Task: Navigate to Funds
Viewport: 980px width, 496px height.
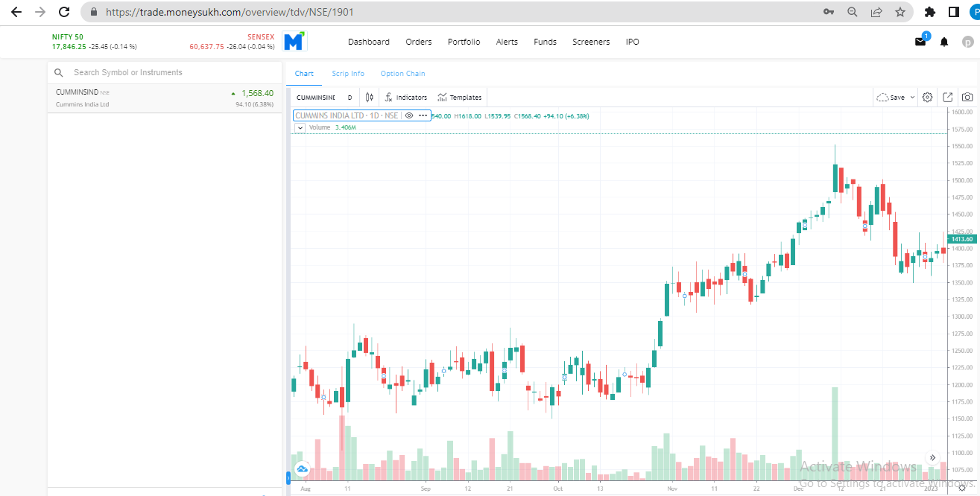Action: 546,42
